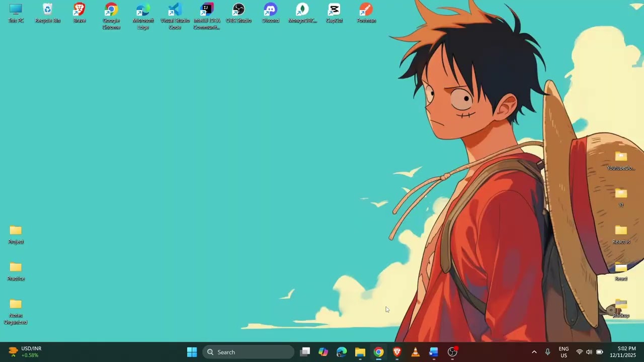Image resolution: width=644 pixels, height=362 pixels.
Task: Select the React Js folder
Action: coord(621,235)
